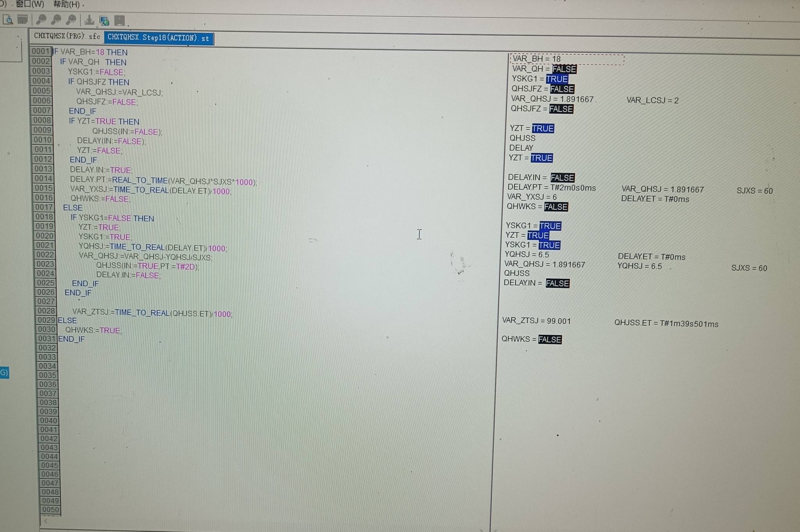The width and height of the screenshot is (800, 532).
Task: Open the 帮助(H) menu
Action: tap(66, 5)
